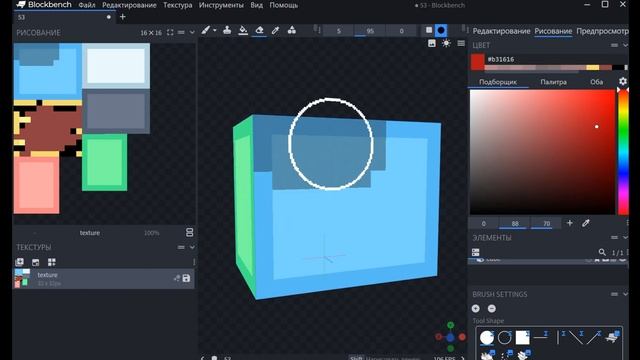Open Brush Settings panel hamburger menu
Screen dimensions: 640x360
(614, 294)
